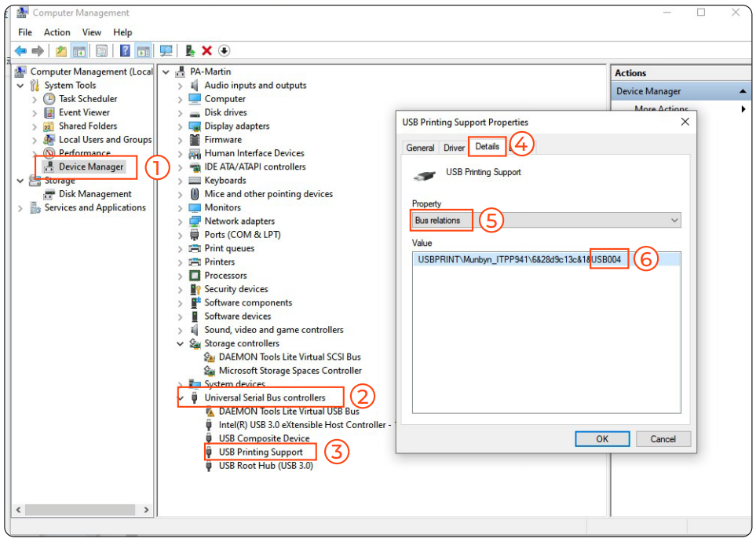The image size is (756, 542).
Task: Switch to the Driver tab
Action: pos(454,148)
